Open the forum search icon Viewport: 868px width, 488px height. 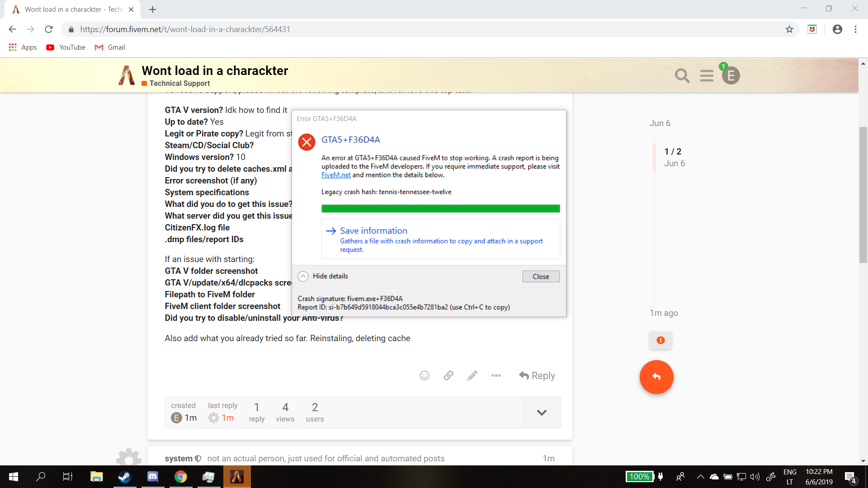(682, 75)
